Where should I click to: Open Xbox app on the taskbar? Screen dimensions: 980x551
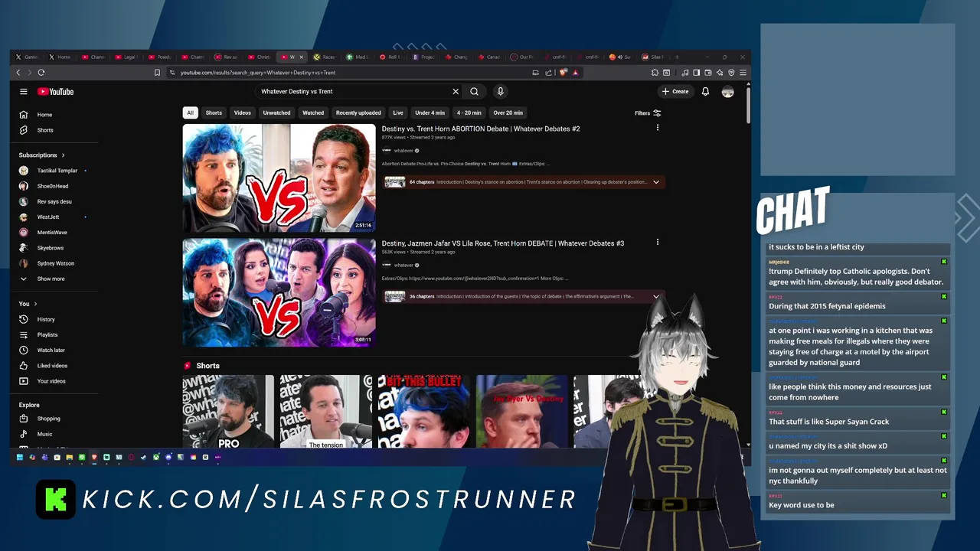tap(156, 458)
